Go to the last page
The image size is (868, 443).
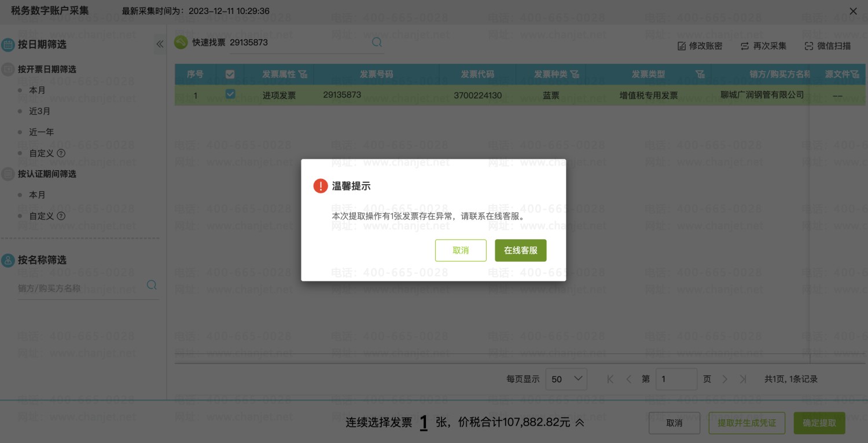(743, 379)
